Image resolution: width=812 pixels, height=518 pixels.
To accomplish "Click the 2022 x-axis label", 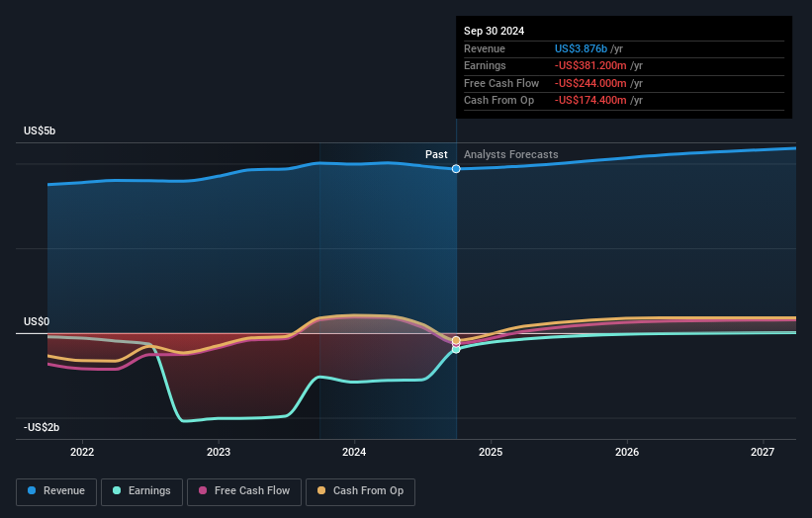I will (x=82, y=452).
